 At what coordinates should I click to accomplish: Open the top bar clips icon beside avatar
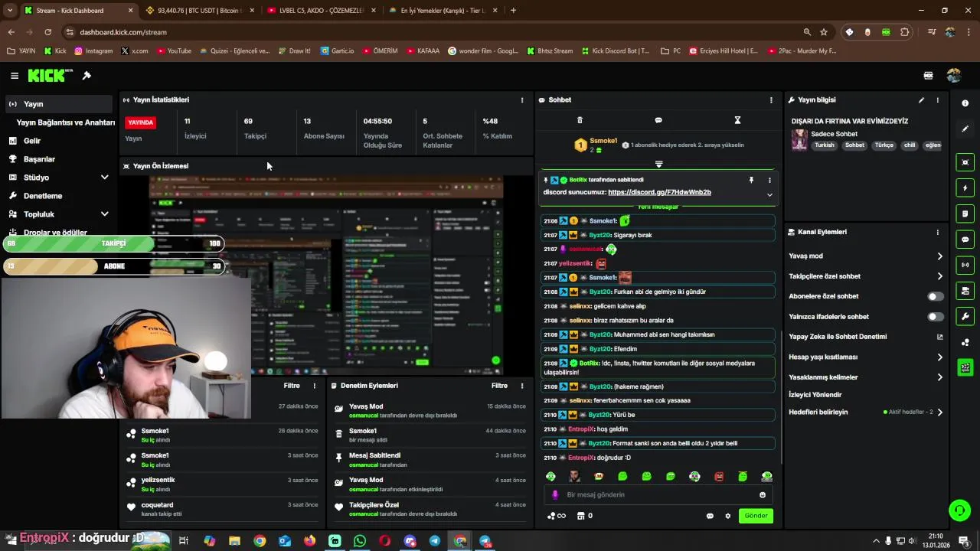tap(928, 76)
